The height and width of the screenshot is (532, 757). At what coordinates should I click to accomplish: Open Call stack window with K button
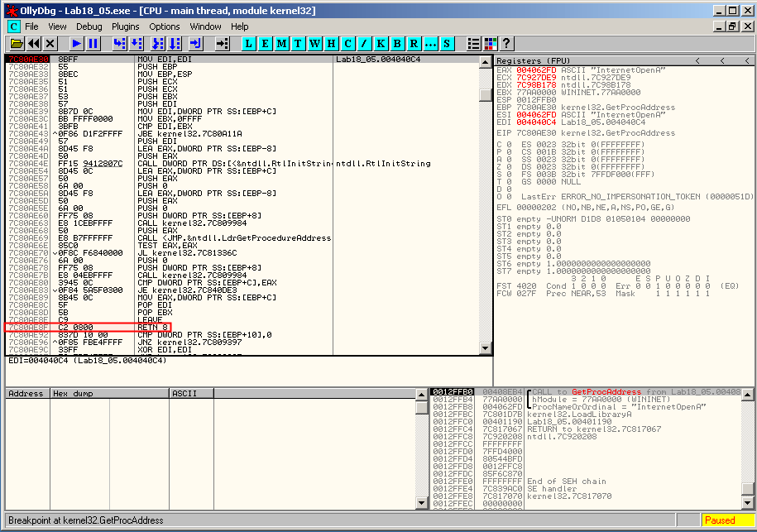tap(381, 43)
